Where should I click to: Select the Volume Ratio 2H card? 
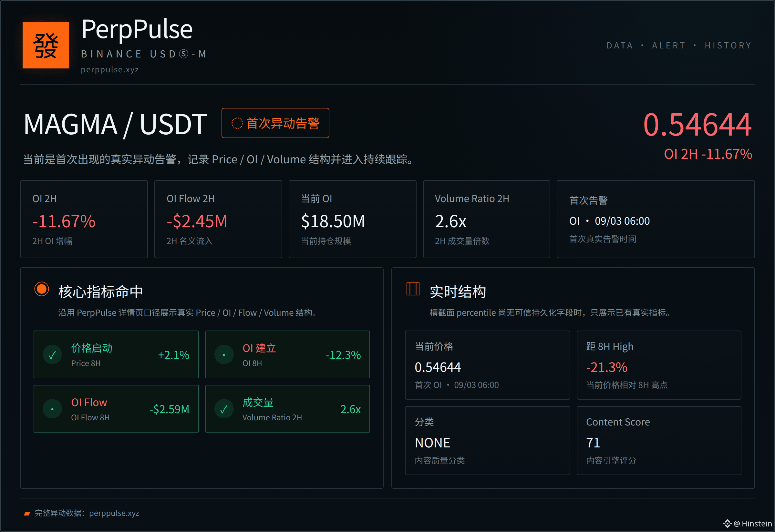click(x=486, y=219)
